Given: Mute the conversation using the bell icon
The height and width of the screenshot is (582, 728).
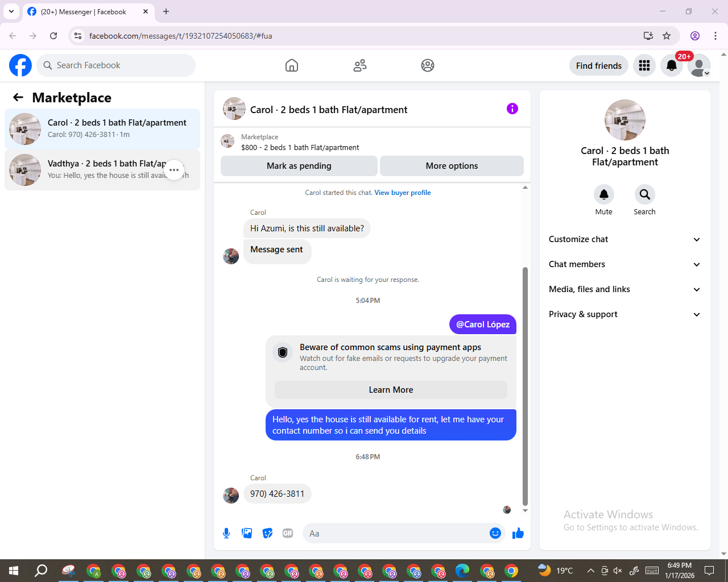Looking at the screenshot, I should pos(604,194).
